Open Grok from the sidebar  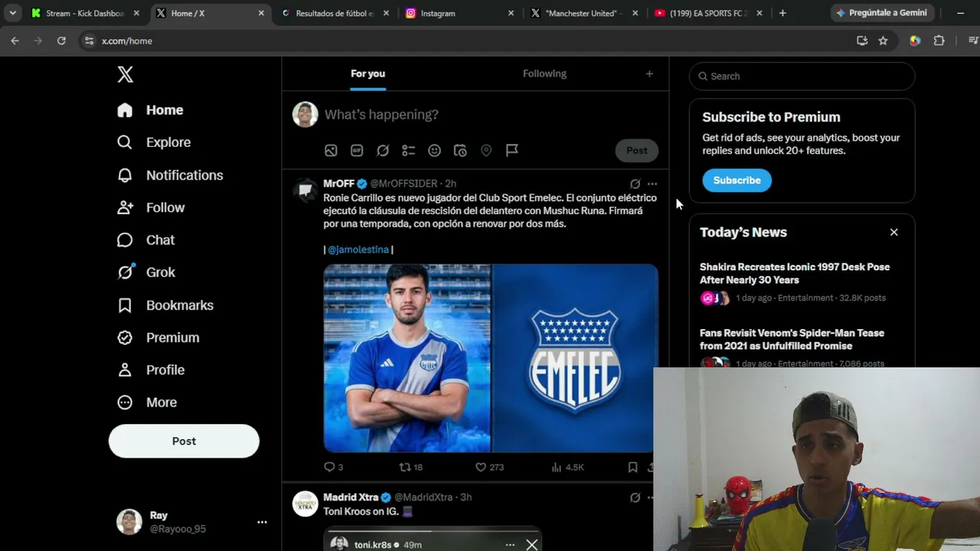point(146,272)
